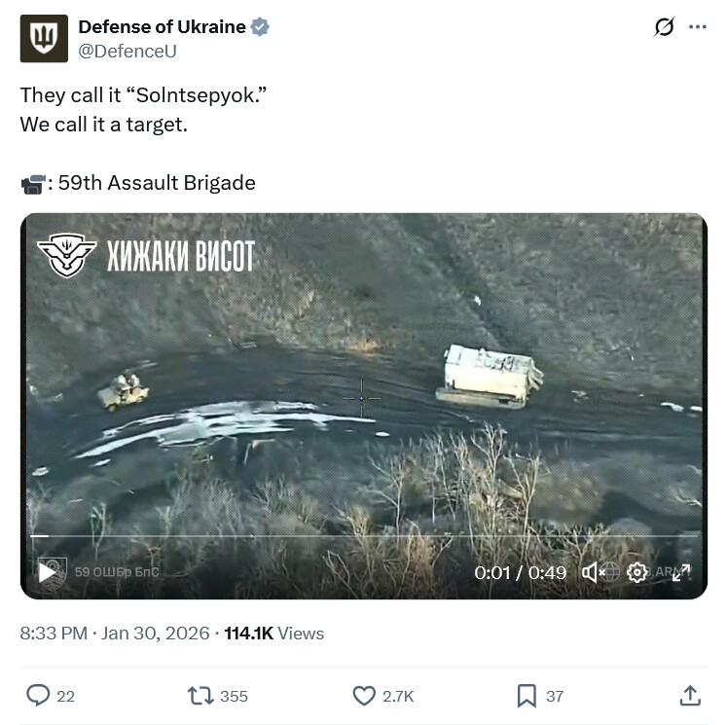Click the Grok slash-circle icon
Image resolution: width=728 pixels, height=725 pixels.
point(664,27)
